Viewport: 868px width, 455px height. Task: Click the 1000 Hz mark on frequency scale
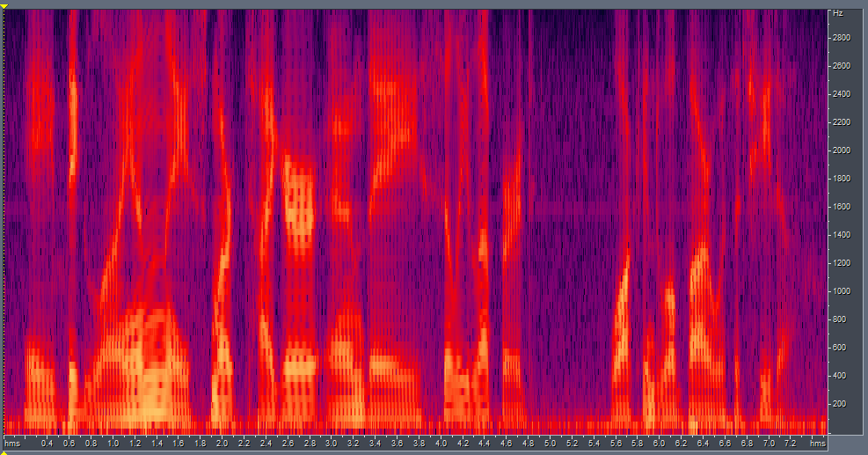pos(841,291)
